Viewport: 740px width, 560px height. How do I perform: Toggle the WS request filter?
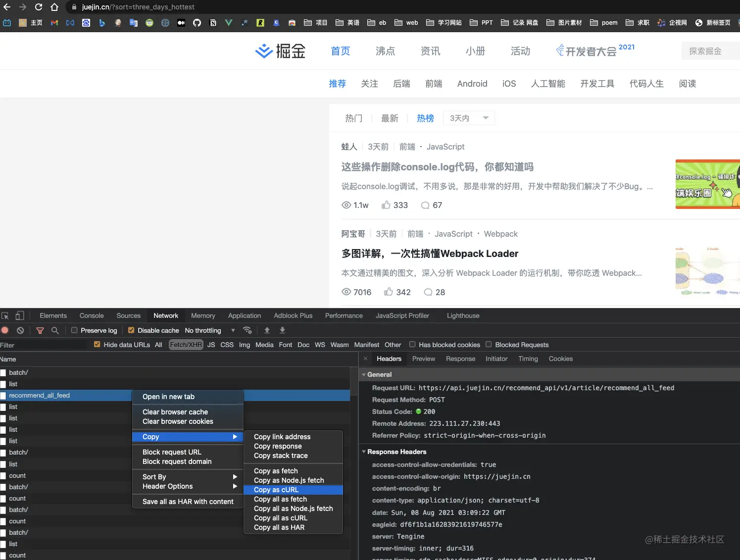point(320,345)
